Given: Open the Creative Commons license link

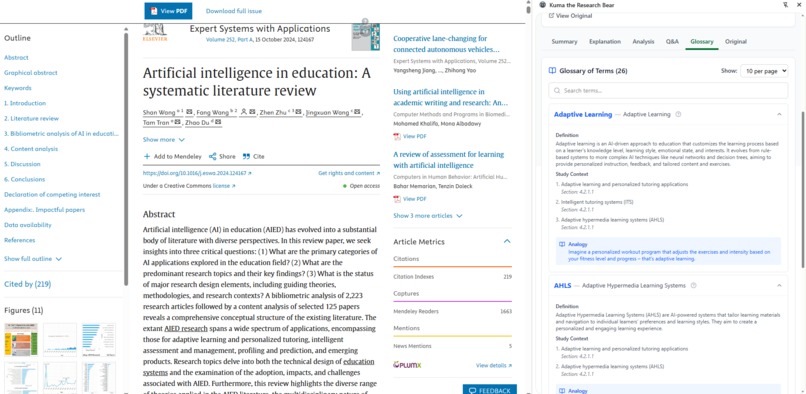Looking at the screenshot, I should click(x=224, y=186).
